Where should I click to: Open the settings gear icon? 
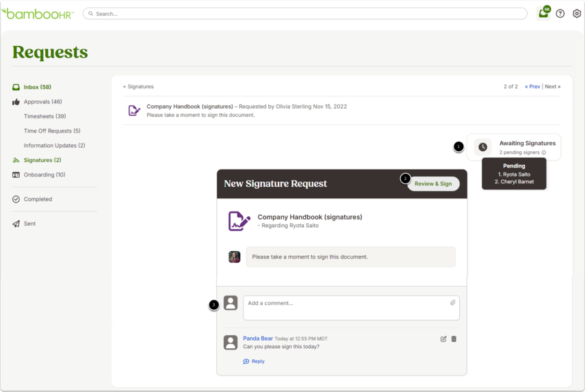[x=577, y=14]
